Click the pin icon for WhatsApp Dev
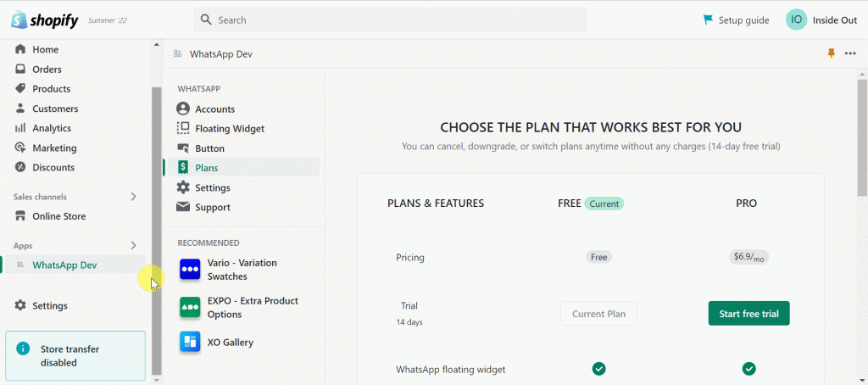The height and width of the screenshot is (385, 868). click(x=831, y=53)
